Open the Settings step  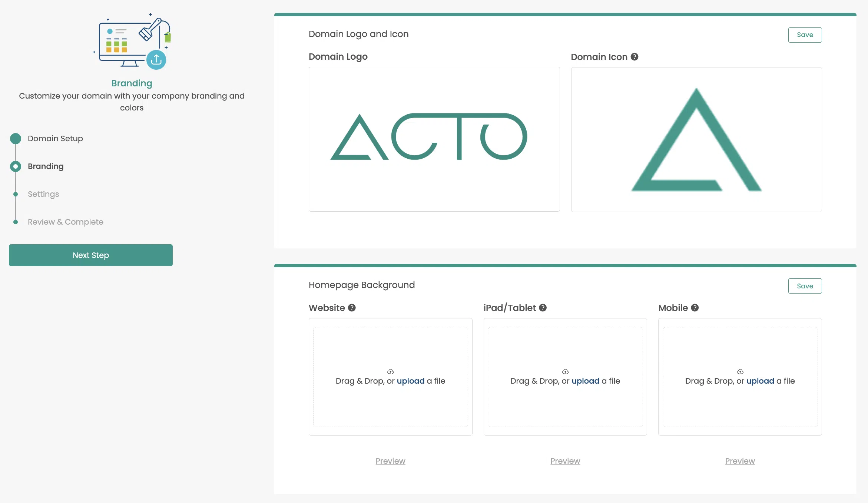[43, 194]
